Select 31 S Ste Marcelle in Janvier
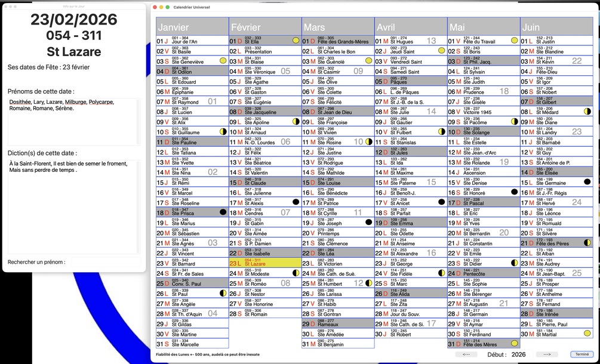The width and height of the screenshot is (600, 364). pyautogui.click(x=192, y=344)
